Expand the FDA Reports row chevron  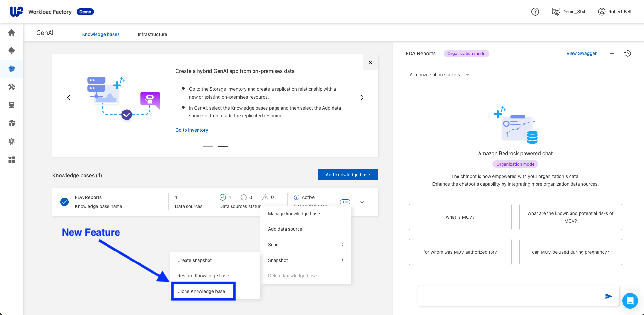click(x=362, y=202)
